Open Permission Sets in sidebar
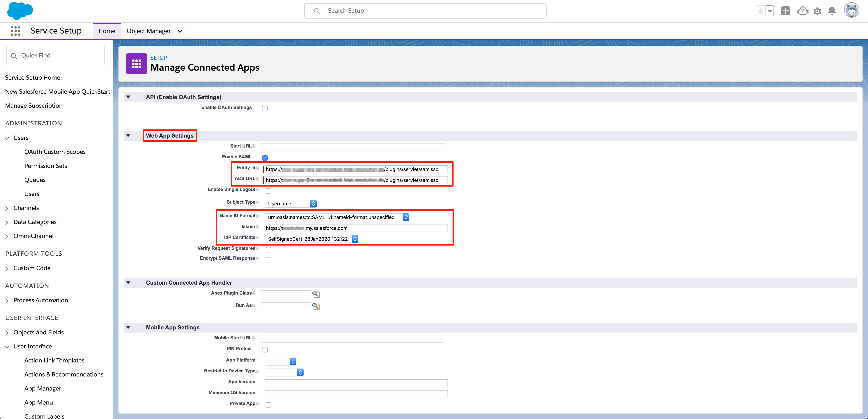The width and height of the screenshot is (868, 419). (x=45, y=166)
